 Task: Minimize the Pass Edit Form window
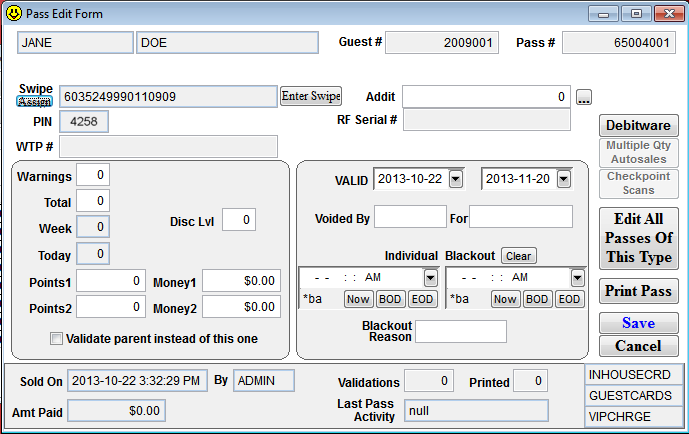pyautogui.click(x=603, y=14)
